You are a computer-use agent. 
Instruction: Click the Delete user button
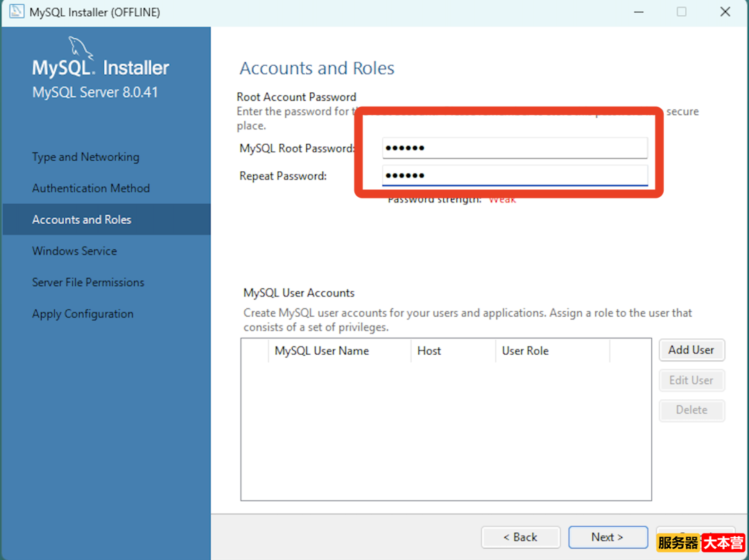tap(691, 410)
